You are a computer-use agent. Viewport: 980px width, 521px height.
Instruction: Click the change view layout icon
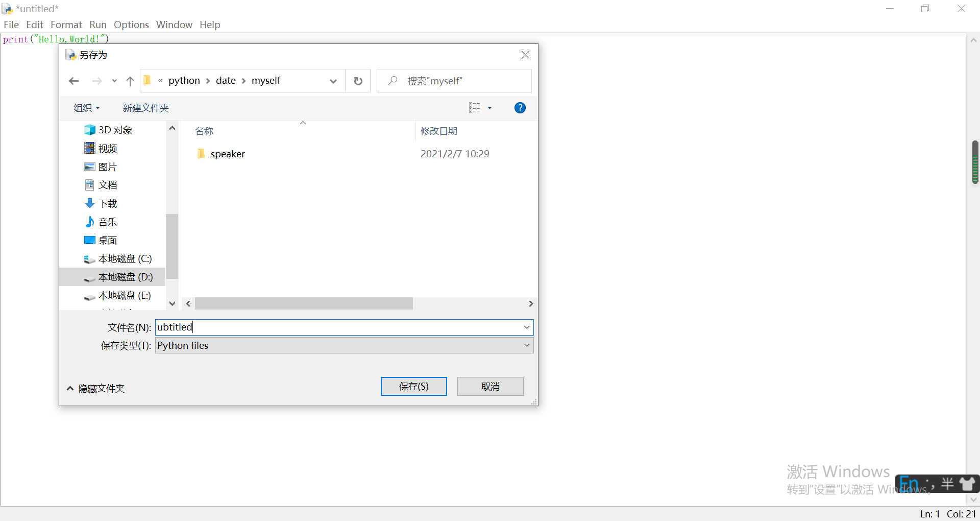pyautogui.click(x=475, y=108)
